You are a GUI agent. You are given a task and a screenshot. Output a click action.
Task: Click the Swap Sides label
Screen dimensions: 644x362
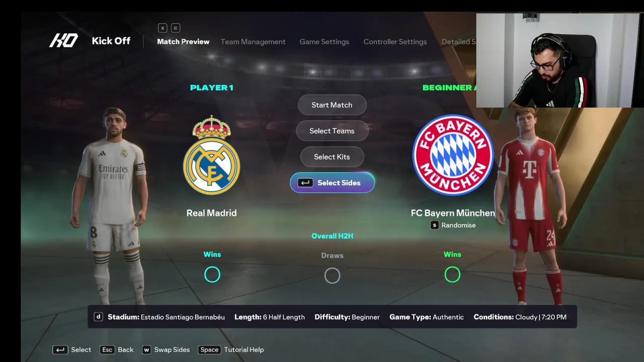[172, 350]
